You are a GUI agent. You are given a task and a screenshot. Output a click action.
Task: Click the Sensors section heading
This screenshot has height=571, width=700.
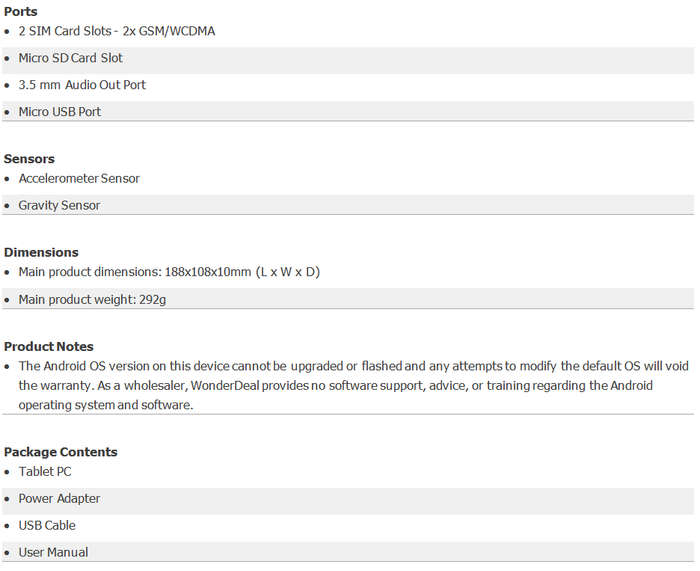click(29, 159)
